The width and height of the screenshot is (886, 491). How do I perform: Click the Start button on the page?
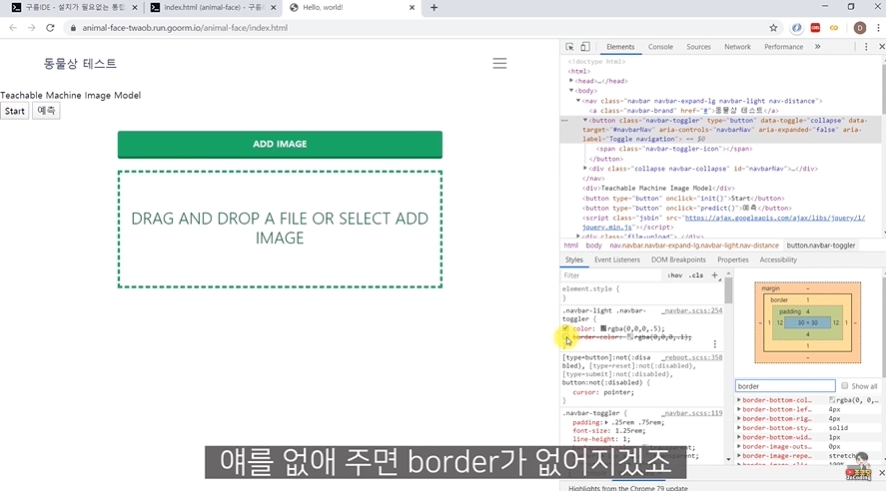14,111
